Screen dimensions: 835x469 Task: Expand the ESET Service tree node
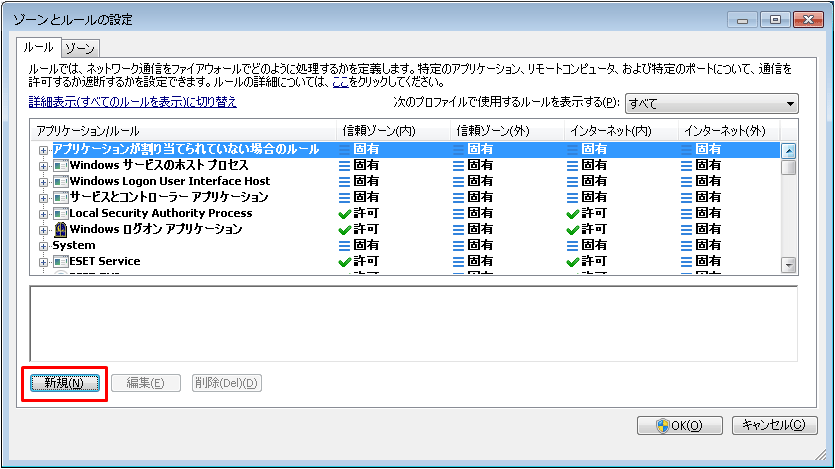pos(43,262)
